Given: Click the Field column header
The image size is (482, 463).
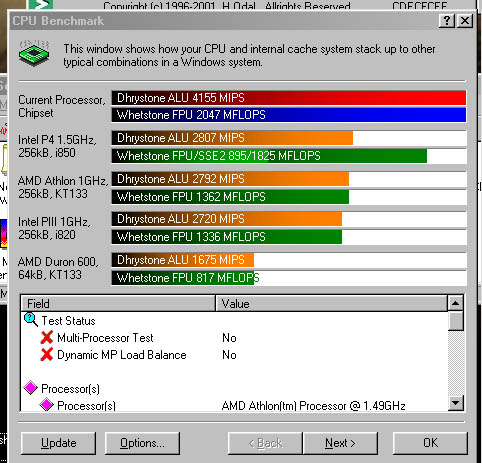Looking at the screenshot, I should 118,304.
